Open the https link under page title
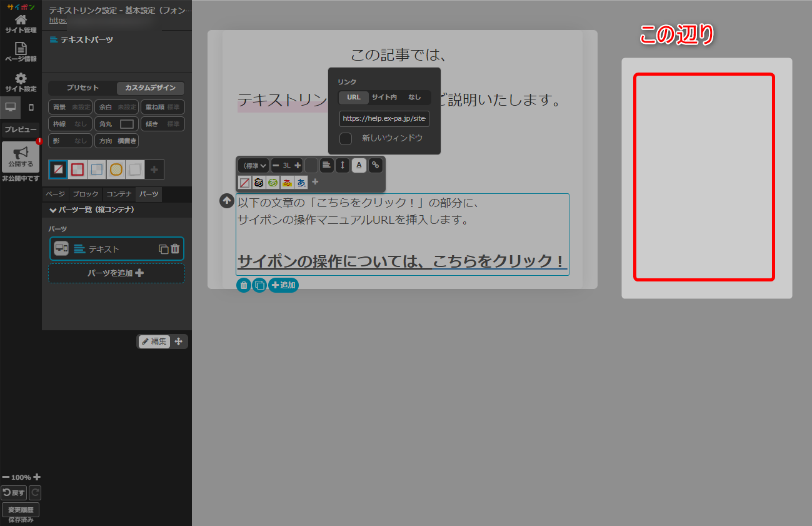 (x=58, y=21)
